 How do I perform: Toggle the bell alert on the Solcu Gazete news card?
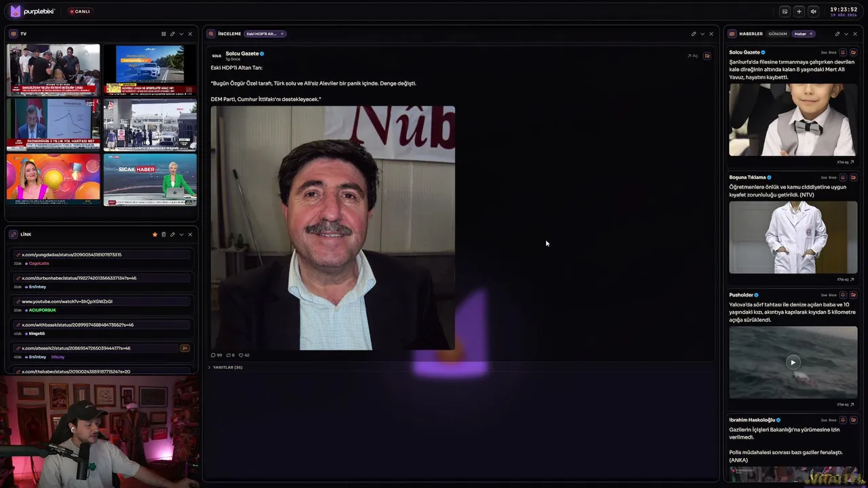click(x=843, y=52)
